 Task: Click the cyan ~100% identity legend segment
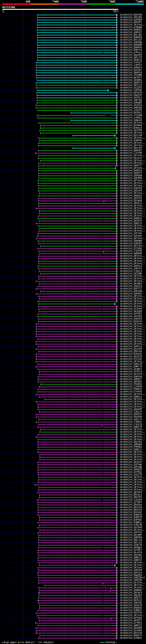point(130,4)
